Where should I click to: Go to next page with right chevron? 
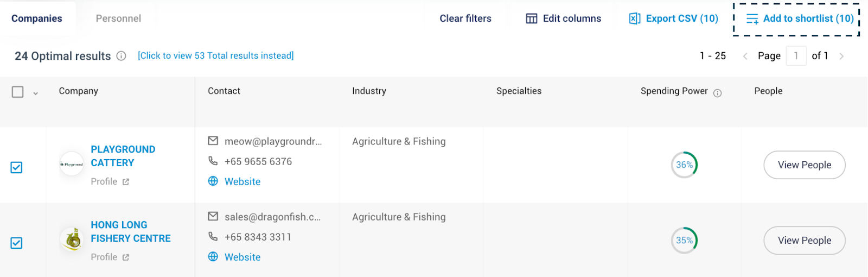pyautogui.click(x=841, y=56)
